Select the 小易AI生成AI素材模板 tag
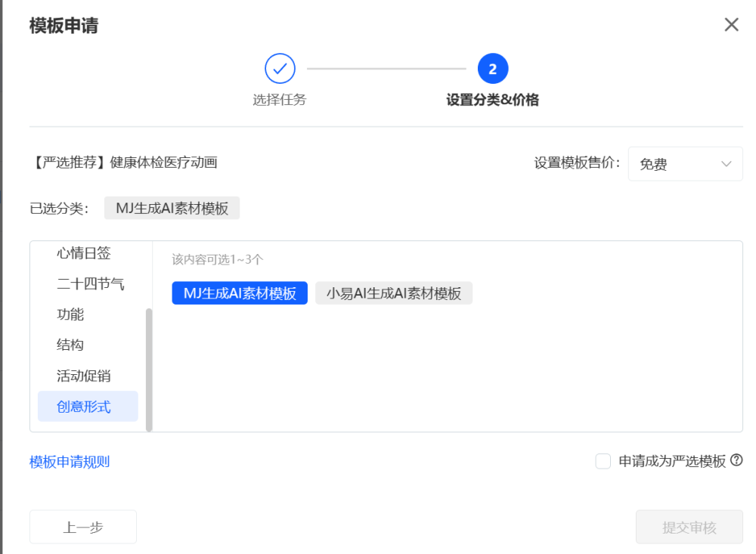The width and height of the screenshot is (756, 554). click(393, 293)
